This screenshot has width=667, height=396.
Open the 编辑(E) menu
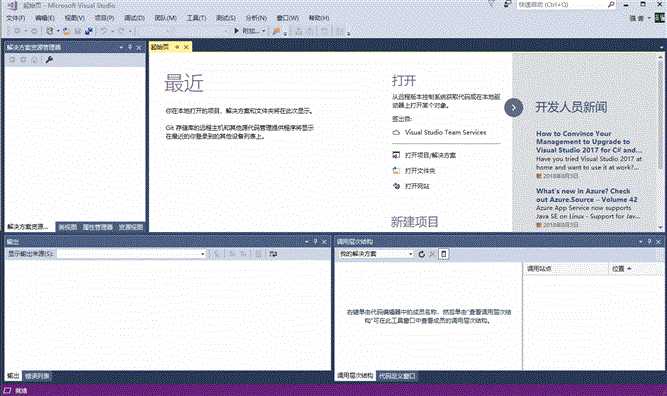point(45,18)
